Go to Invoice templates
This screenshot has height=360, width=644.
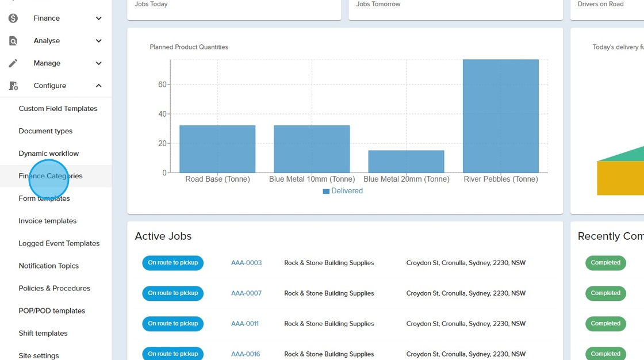click(47, 221)
